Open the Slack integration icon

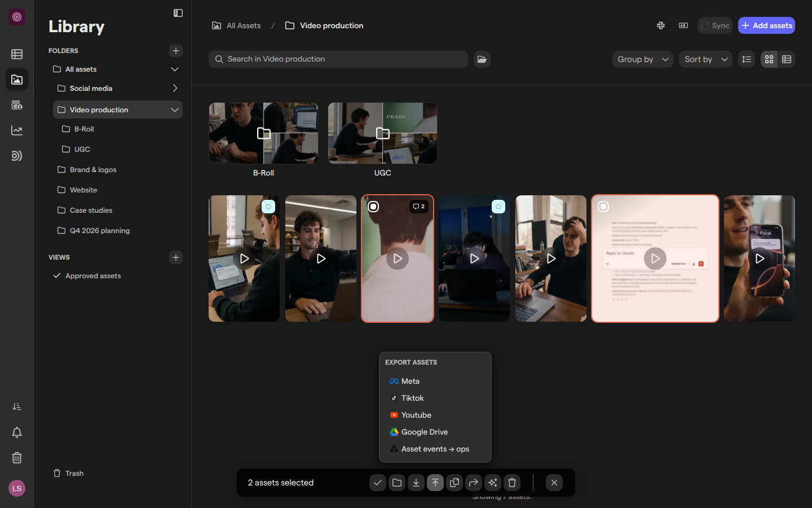click(x=661, y=25)
